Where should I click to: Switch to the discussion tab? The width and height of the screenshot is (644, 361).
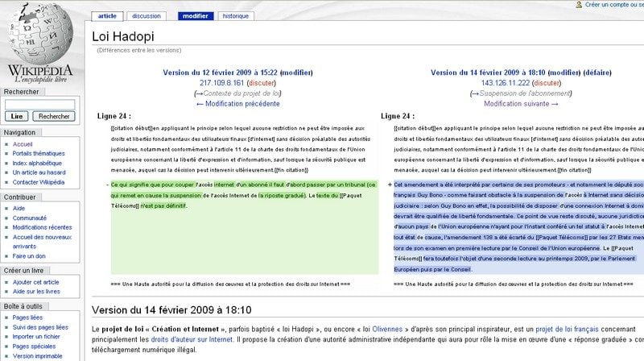(146, 15)
